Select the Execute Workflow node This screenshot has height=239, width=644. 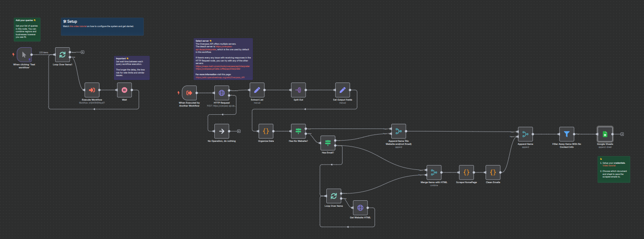click(x=92, y=90)
